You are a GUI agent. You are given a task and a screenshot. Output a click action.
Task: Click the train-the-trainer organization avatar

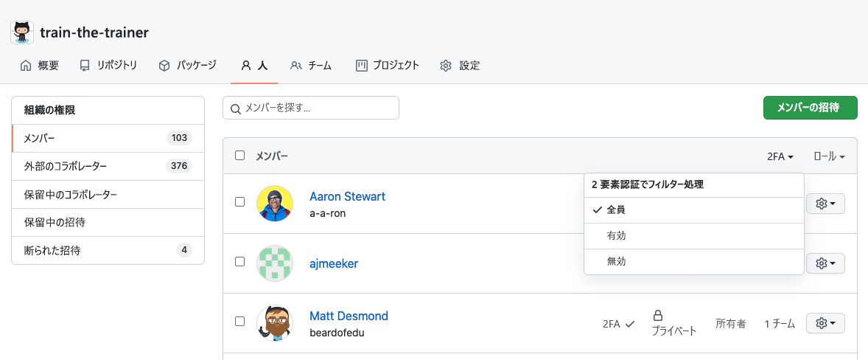pos(22,32)
